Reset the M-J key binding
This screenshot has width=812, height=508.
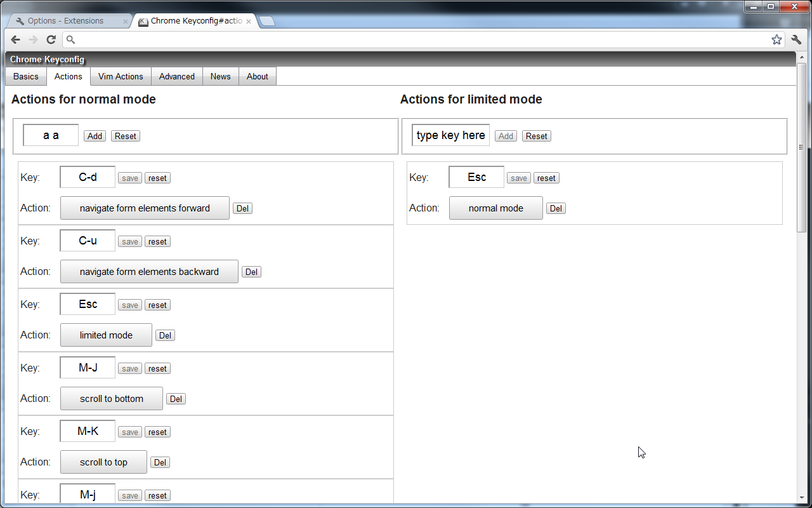point(157,368)
